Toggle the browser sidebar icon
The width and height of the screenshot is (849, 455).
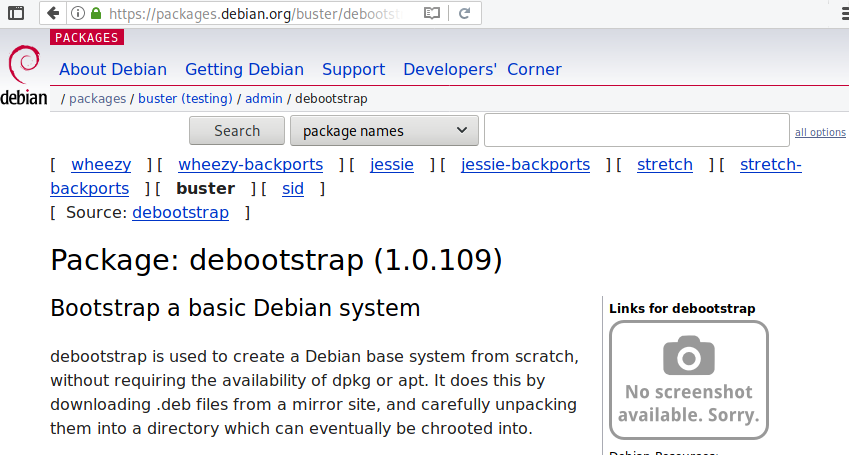click(x=16, y=13)
